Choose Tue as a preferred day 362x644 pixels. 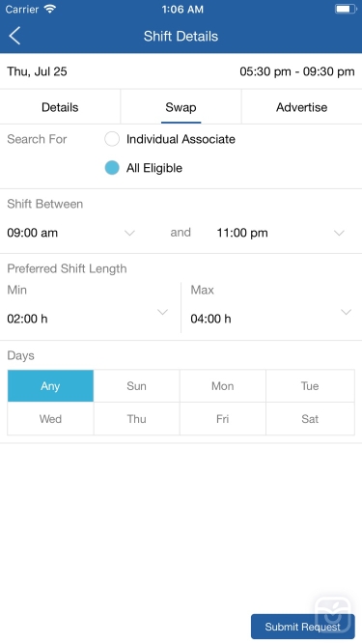310,385
